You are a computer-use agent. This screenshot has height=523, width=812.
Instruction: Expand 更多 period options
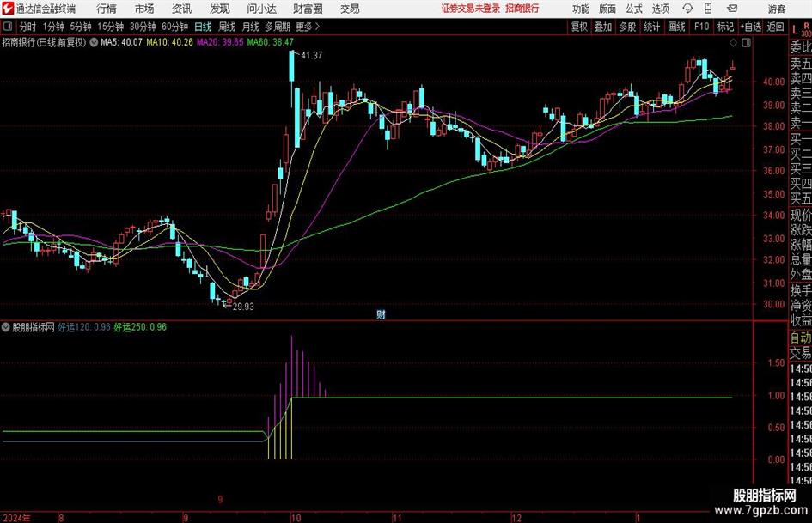(x=308, y=27)
